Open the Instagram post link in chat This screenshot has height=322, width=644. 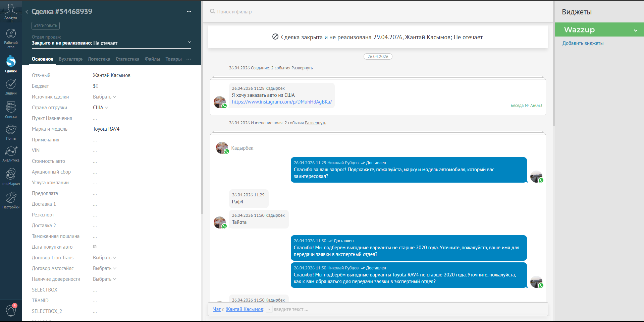point(282,102)
